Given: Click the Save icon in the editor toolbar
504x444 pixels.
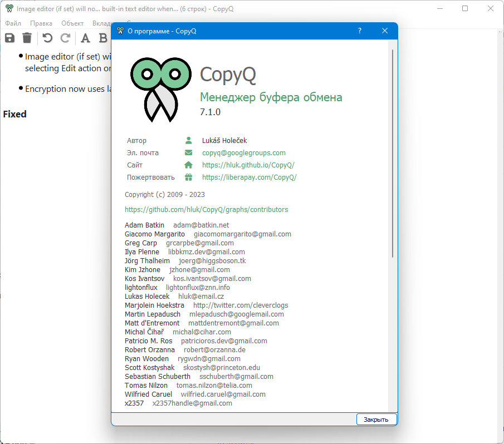Looking at the screenshot, I should pyautogui.click(x=9, y=38).
